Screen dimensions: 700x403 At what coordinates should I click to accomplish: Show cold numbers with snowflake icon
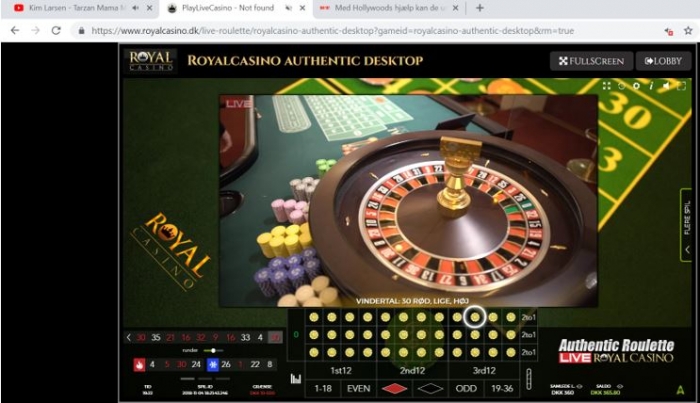(x=213, y=365)
